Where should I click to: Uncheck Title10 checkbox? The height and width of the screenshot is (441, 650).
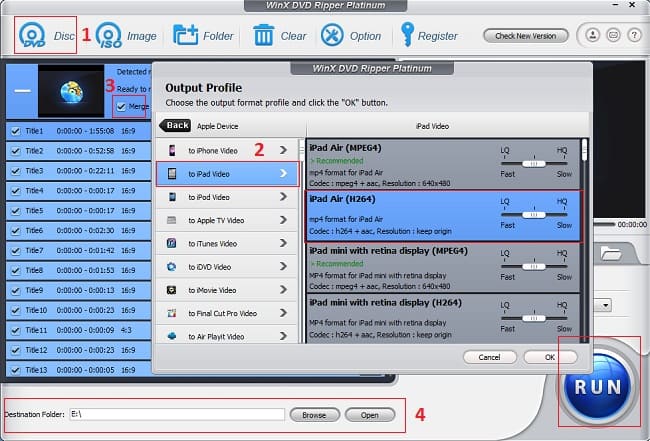coord(16,310)
